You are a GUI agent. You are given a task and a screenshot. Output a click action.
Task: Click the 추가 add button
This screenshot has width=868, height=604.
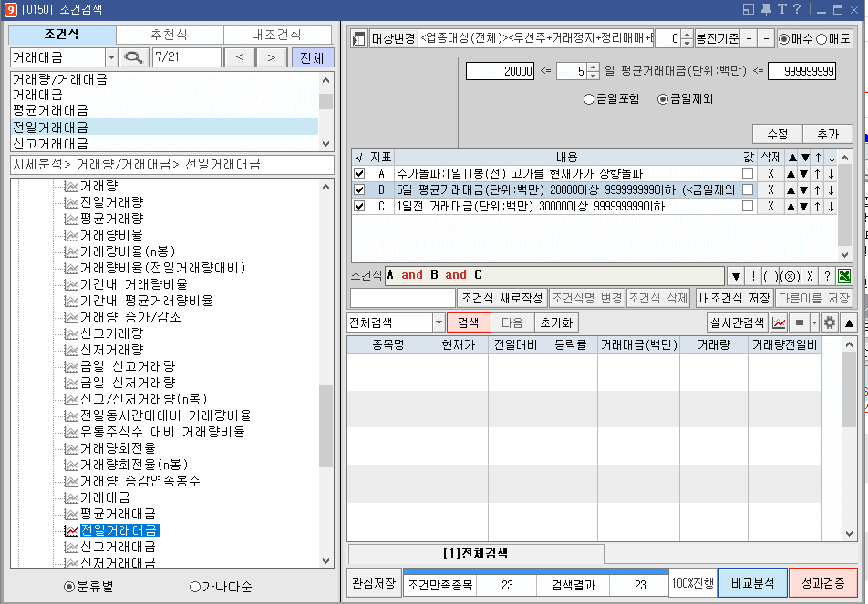pos(828,135)
